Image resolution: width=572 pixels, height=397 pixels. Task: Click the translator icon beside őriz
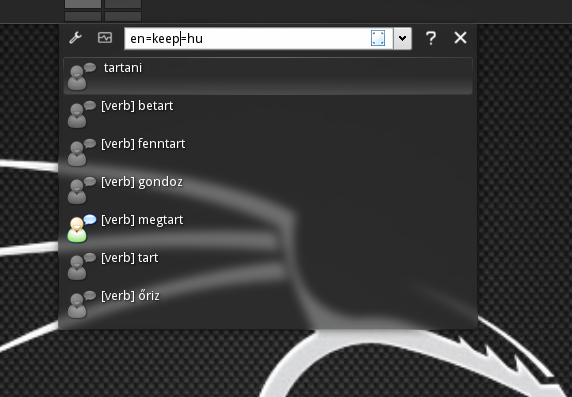pyautogui.click(x=82, y=304)
